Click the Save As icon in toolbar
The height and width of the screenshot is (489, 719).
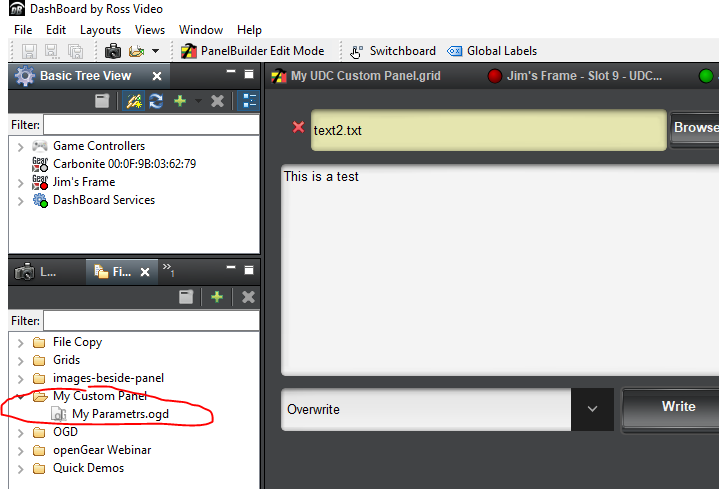[x=51, y=51]
